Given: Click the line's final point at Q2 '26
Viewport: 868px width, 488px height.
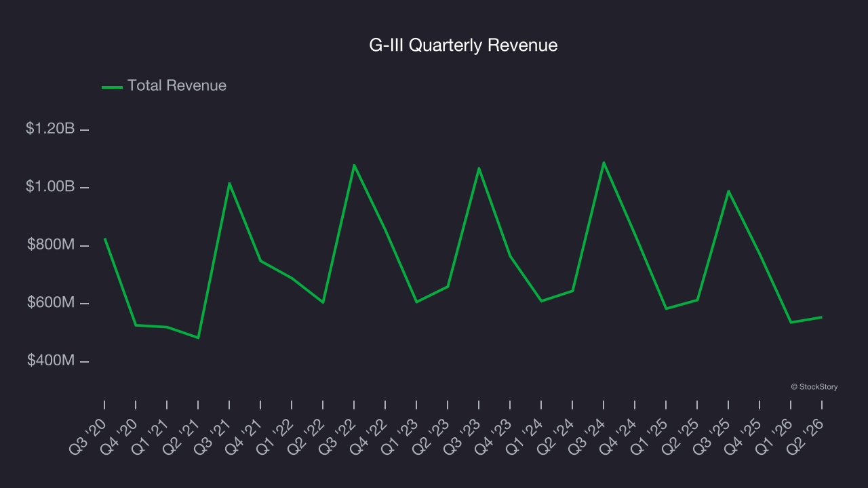Looking at the screenshot, I should 822,317.
